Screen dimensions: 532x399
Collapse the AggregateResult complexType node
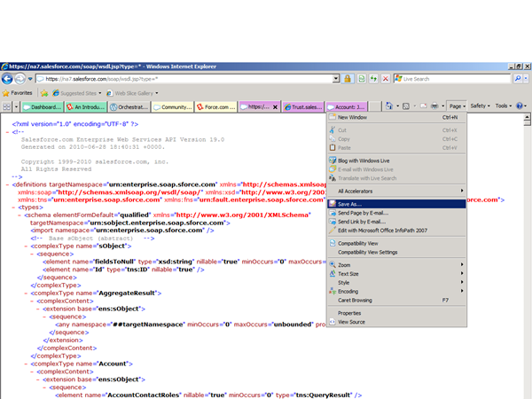[26, 293]
